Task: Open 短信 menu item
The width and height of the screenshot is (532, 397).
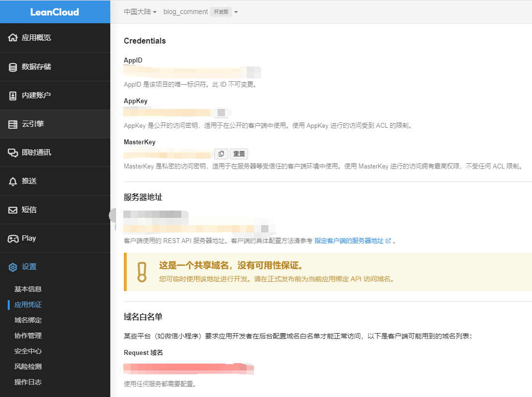Action: coord(55,210)
